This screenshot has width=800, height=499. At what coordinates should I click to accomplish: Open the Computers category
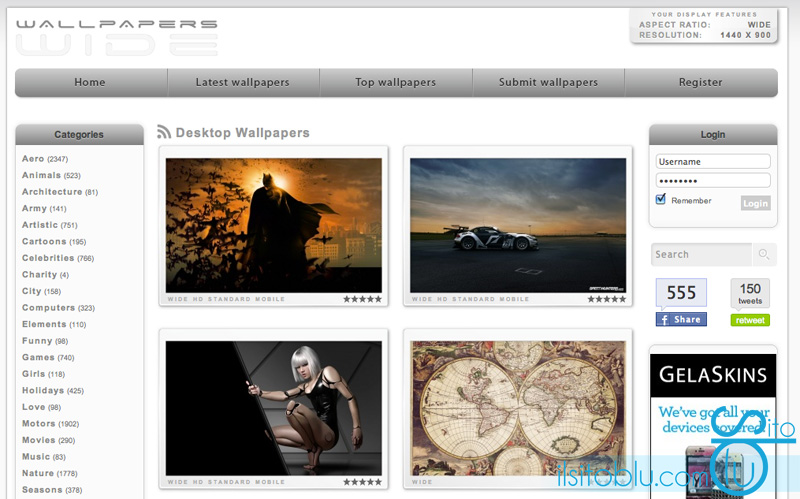58,308
